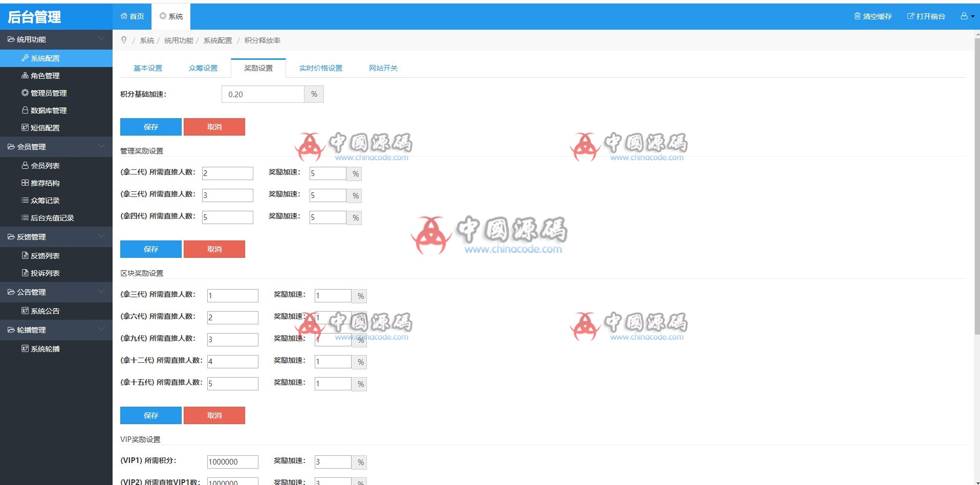The image size is (980, 485).
Task: Click the 数据库管理 lock icon
Action: (x=25, y=111)
